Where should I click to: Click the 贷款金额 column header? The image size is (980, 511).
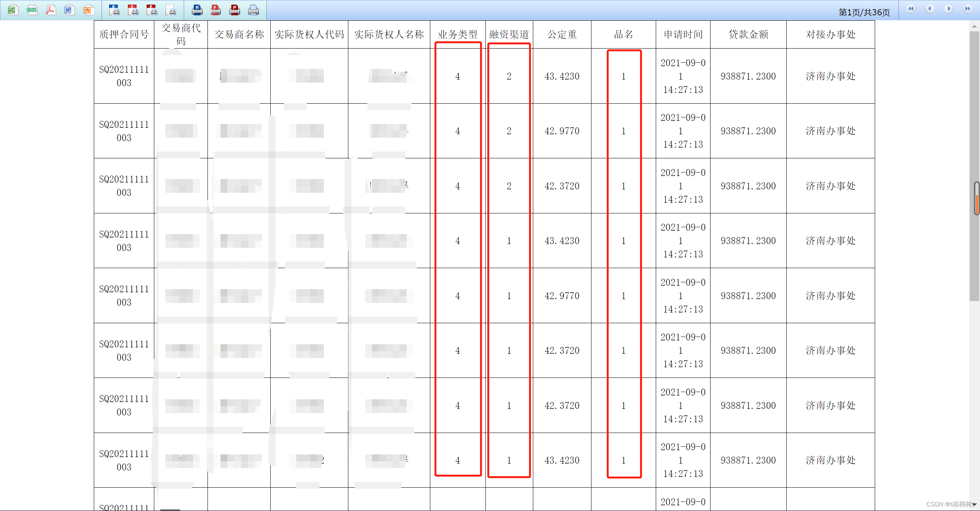click(x=748, y=34)
